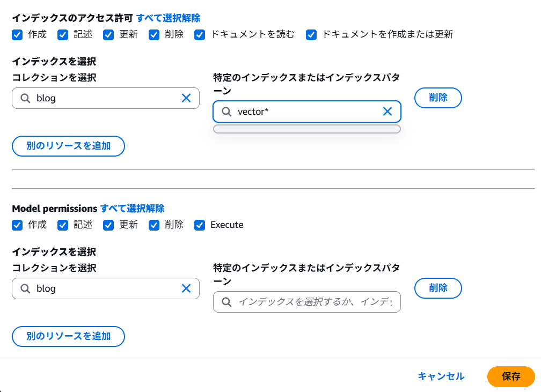Clear the blog collection under Model permissions
This screenshot has width=541, height=392.
point(186,289)
